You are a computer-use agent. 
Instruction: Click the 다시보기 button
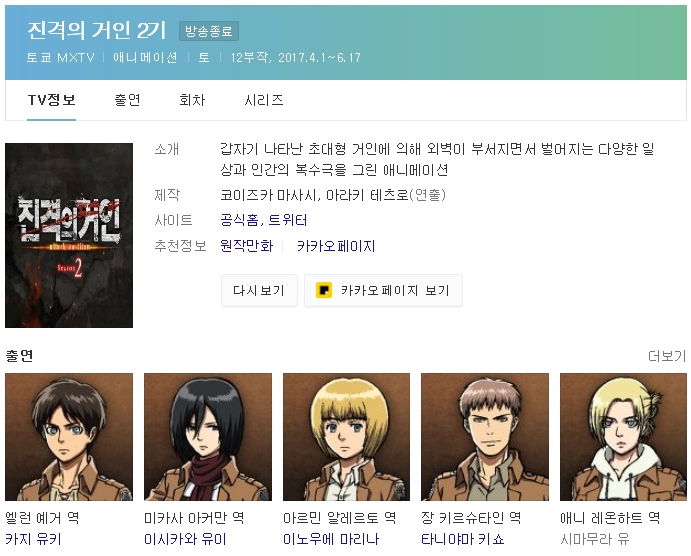click(x=259, y=290)
